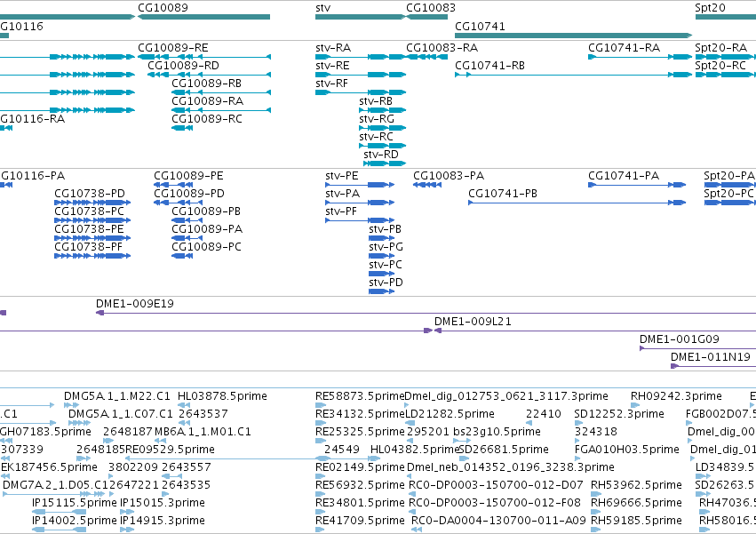
Task: Select the CG10083 gene feature
Action: tap(427, 17)
